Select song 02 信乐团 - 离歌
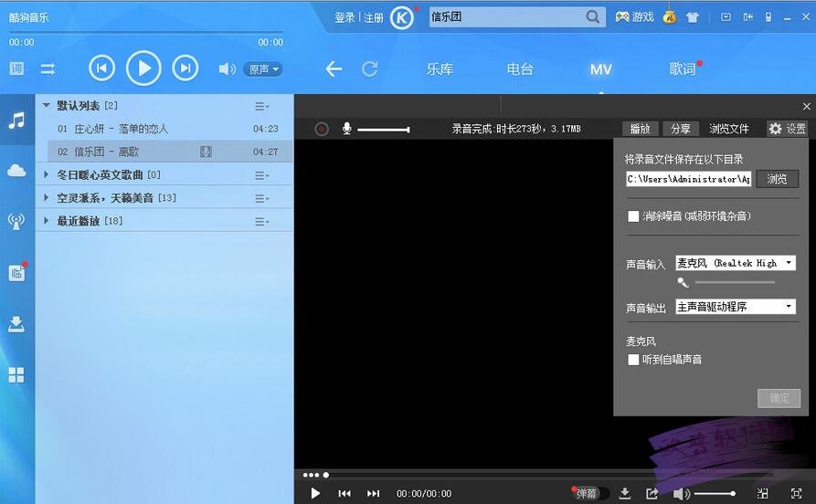816x504 pixels. 170,152
